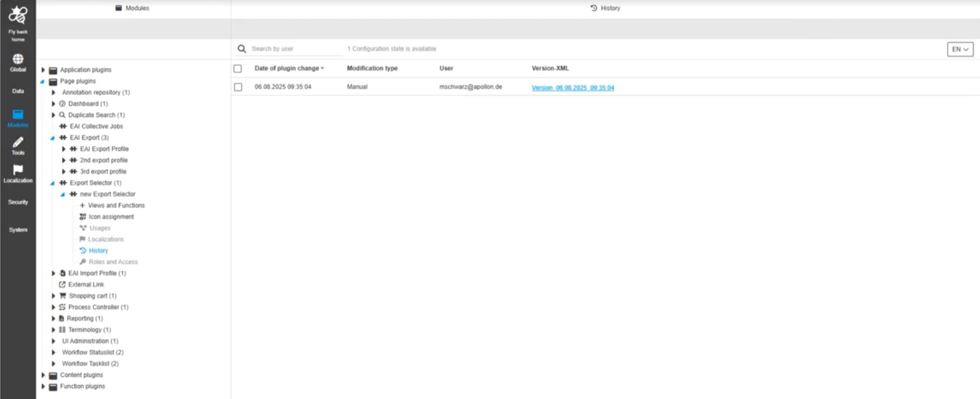Collapse the Export Selector (1) node
Screen dimensions: 980x399
pyautogui.click(x=53, y=183)
